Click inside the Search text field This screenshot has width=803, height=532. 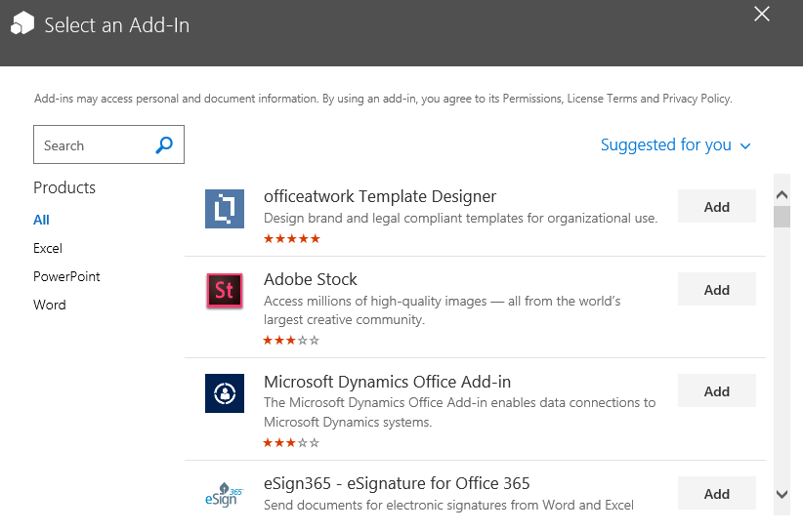(x=93, y=145)
